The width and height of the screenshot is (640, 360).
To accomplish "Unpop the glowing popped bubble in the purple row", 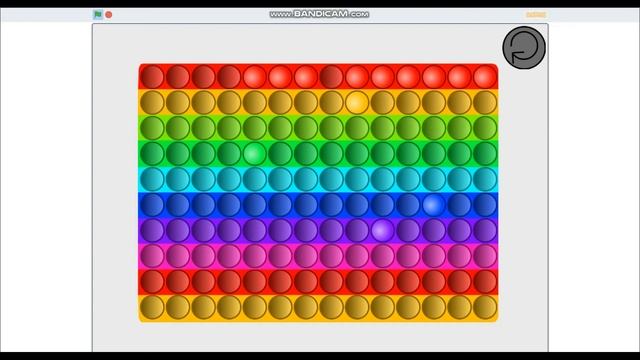I will [x=382, y=230].
